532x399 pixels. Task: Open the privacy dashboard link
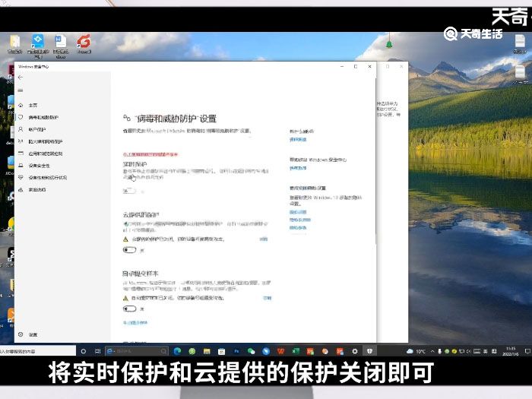point(300,220)
